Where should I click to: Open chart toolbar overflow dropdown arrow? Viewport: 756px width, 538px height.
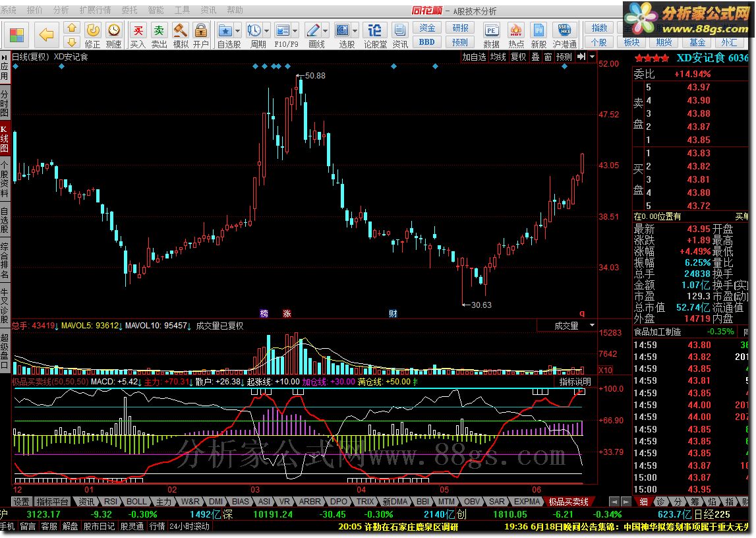592,57
